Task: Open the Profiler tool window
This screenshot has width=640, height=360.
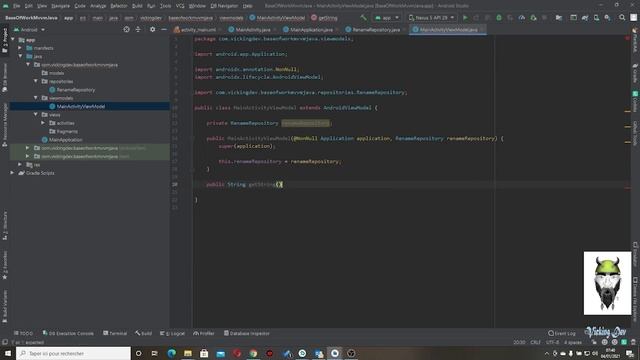Action: click(204, 333)
